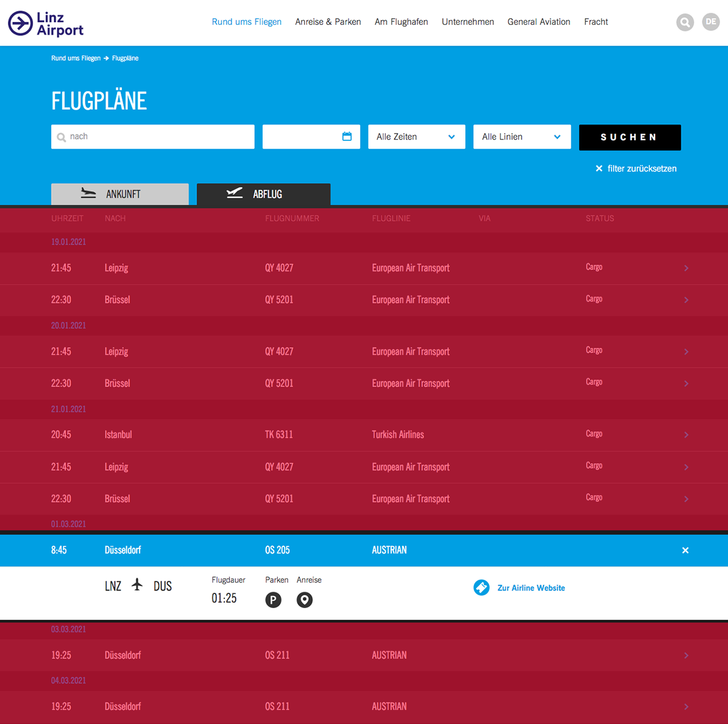Switch to the Ankunft tab
The height and width of the screenshot is (724, 728).
[120, 194]
